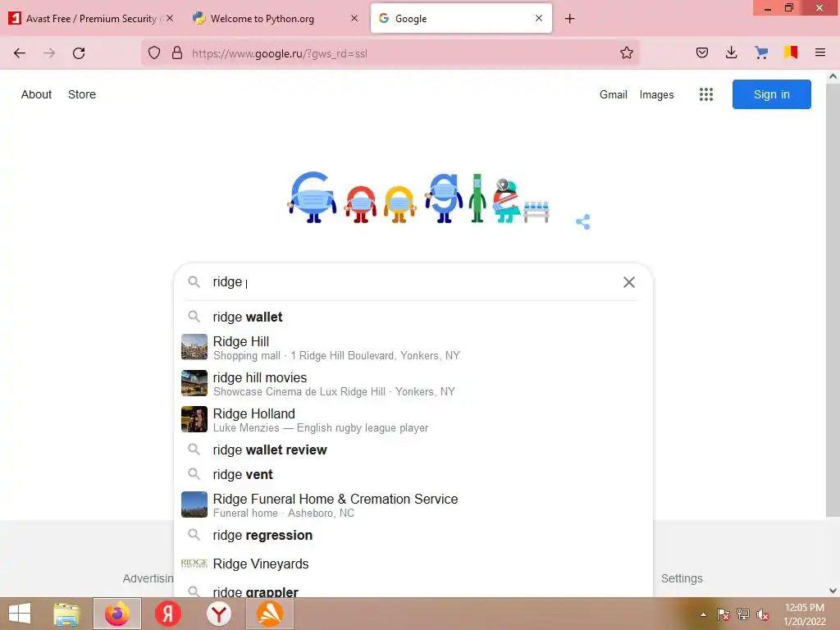Click the forward navigation arrow
This screenshot has width=840, height=630.
49,53
